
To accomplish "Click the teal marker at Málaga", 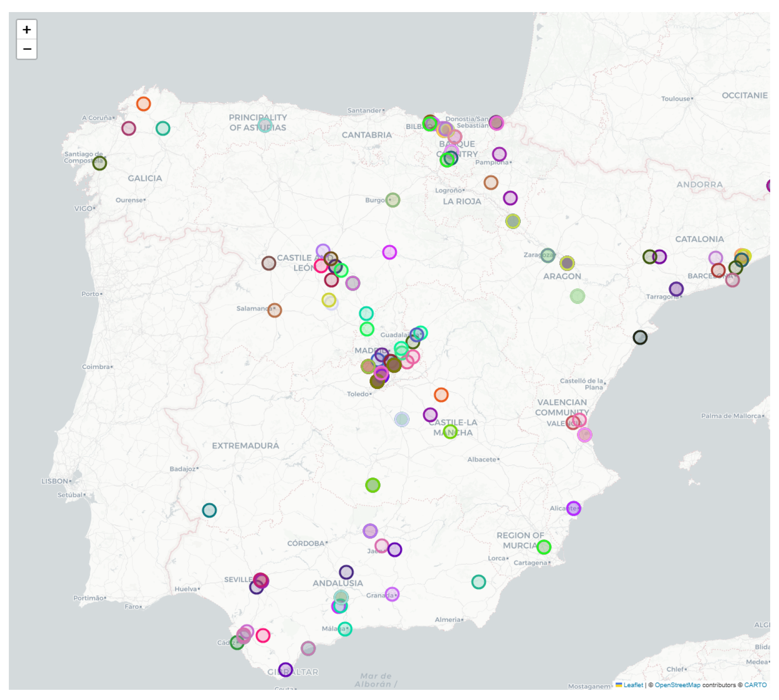I will (345, 629).
